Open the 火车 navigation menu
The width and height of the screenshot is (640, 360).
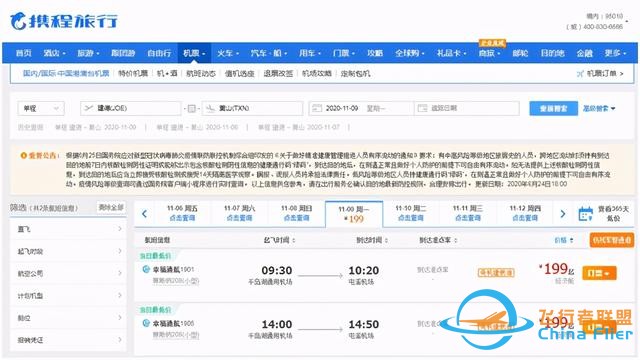click(x=228, y=53)
